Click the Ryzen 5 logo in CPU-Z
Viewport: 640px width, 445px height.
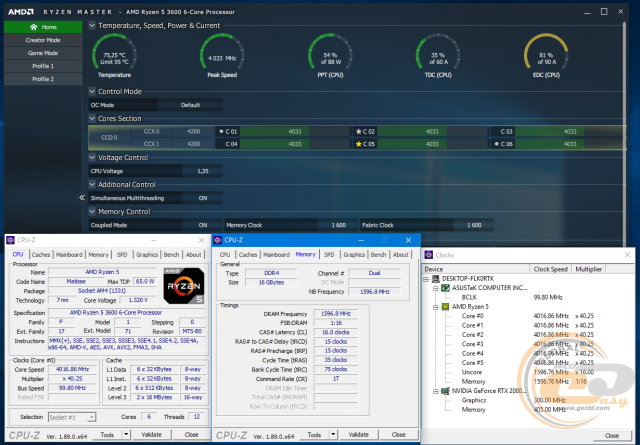pyautogui.click(x=184, y=286)
